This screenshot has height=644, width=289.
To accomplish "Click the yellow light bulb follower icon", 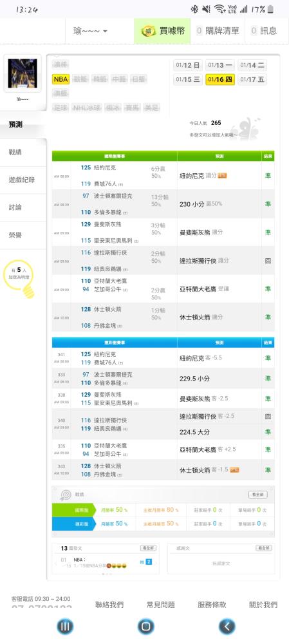I will 20,279.
